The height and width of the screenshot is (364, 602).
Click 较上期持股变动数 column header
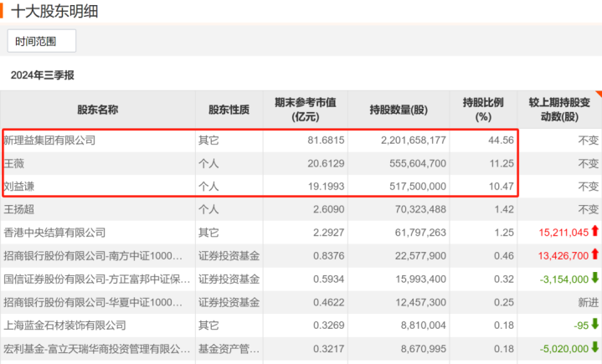pos(559,110)
